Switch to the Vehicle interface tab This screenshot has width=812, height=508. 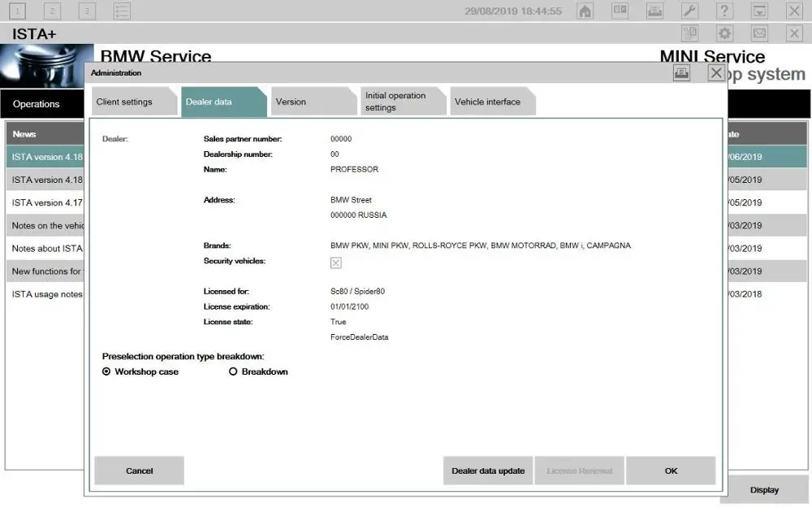[x=493, y=102]
